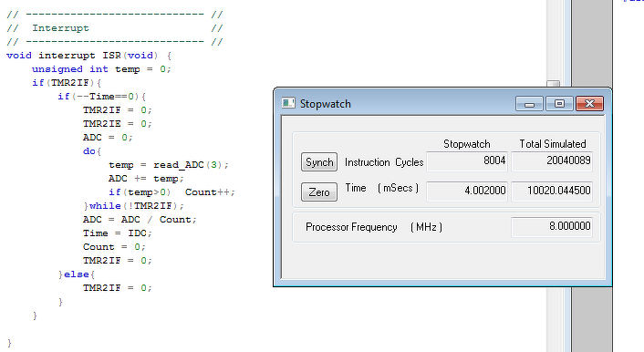Click the 'Processor Frequency ( MHz )' label
This screenshot has width=644, height=352.
pyautogui.click(x=374, y=227)
